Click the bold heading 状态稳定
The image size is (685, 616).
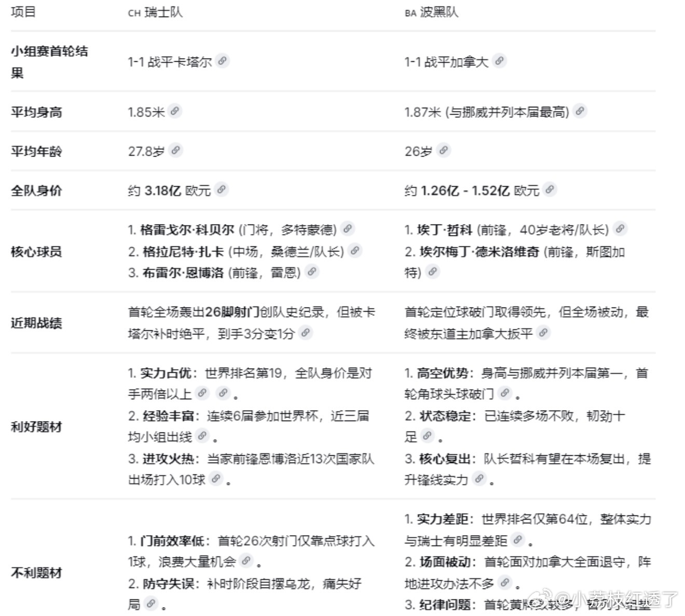click(x=445, y=416)
